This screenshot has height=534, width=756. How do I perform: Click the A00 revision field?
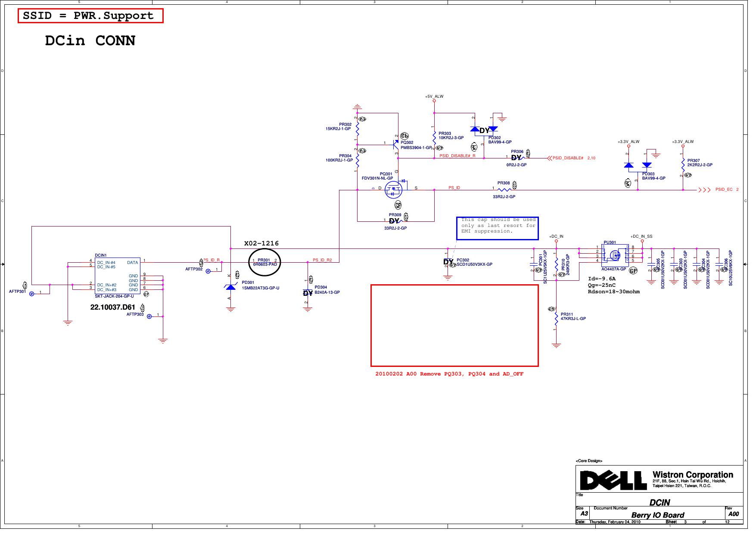pos(734,514)
